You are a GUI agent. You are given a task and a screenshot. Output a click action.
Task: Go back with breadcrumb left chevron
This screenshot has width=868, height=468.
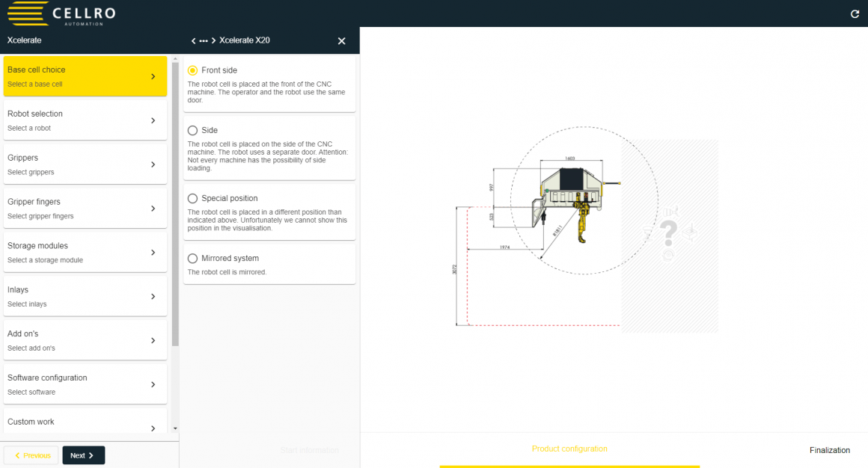pos(193,41)
